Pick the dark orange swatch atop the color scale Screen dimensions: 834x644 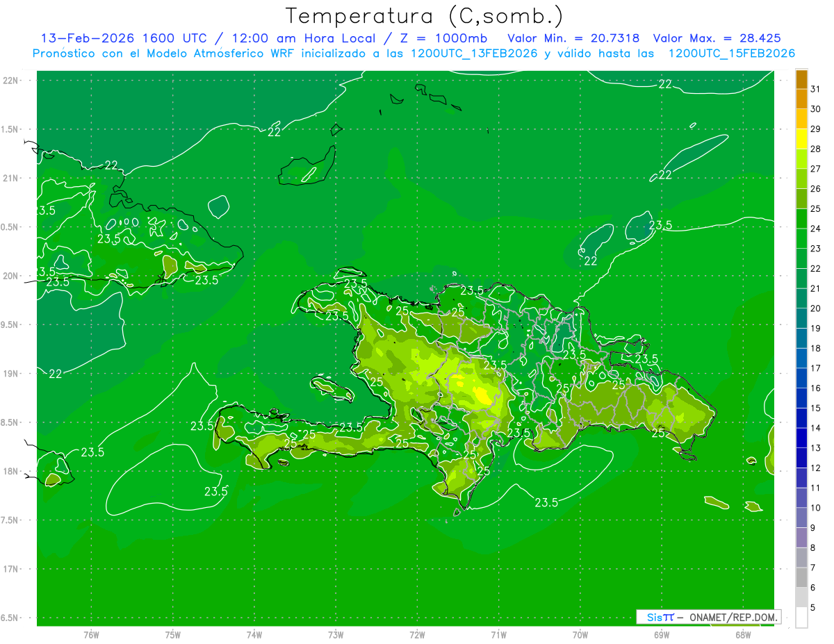coord(801,80)
